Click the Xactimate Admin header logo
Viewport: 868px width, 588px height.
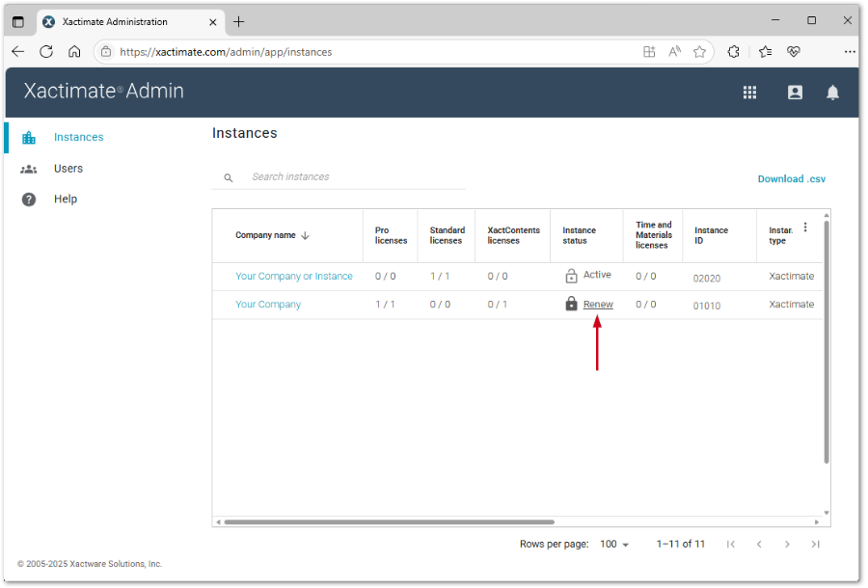click(x=103, y=92)
